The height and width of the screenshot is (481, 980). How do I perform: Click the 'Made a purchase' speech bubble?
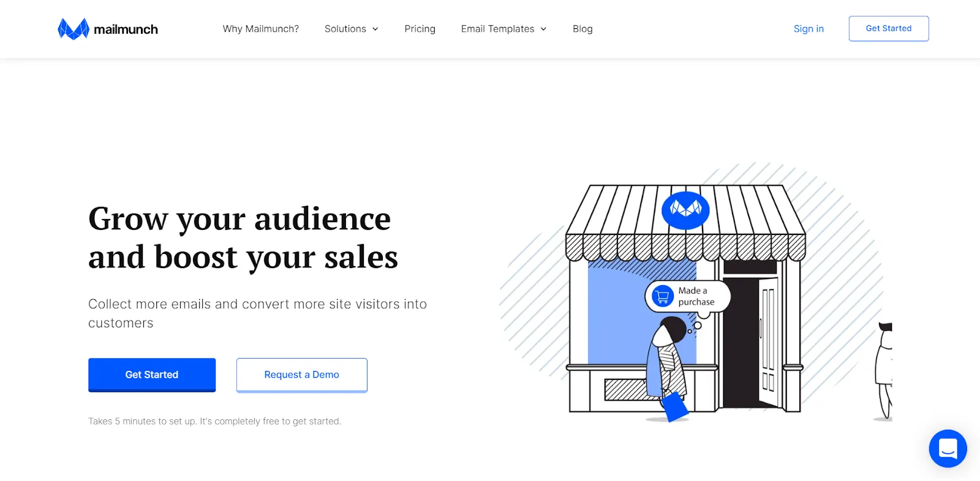(688, 297)
